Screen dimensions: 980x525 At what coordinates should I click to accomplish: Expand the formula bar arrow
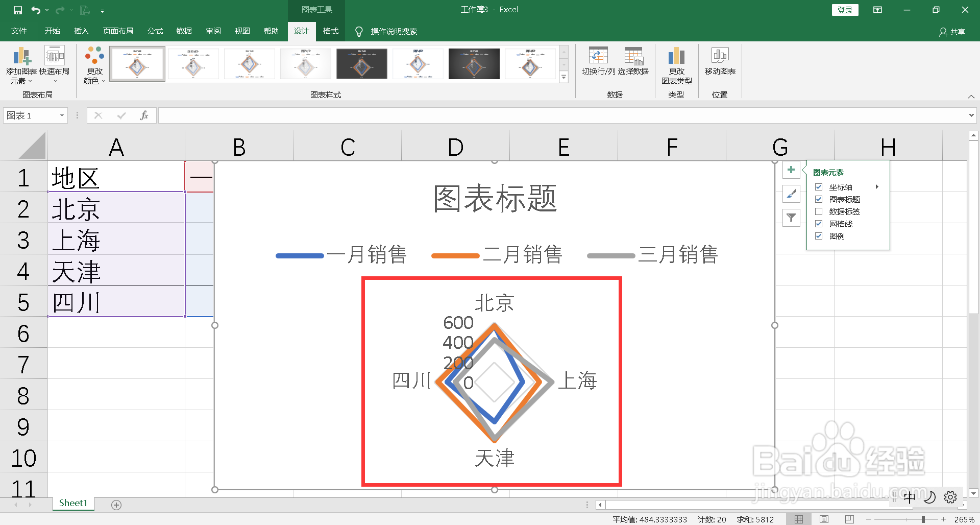pyautogui.click(x=971, y=115)
